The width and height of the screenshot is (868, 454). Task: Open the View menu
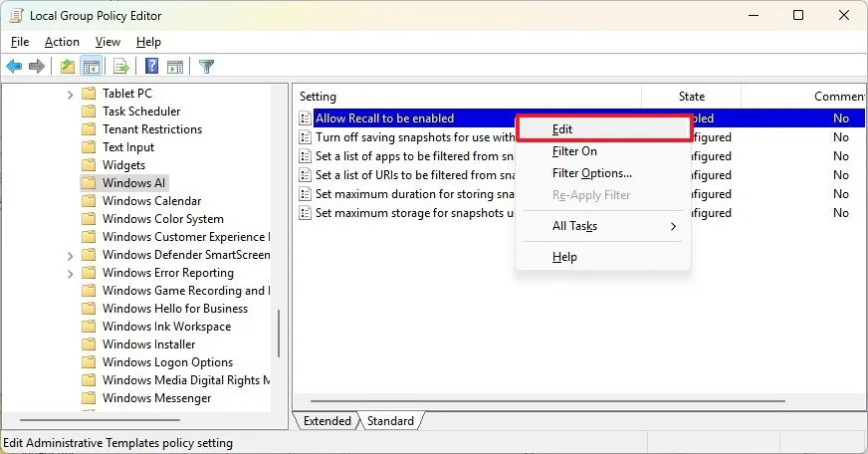[108, 42]
